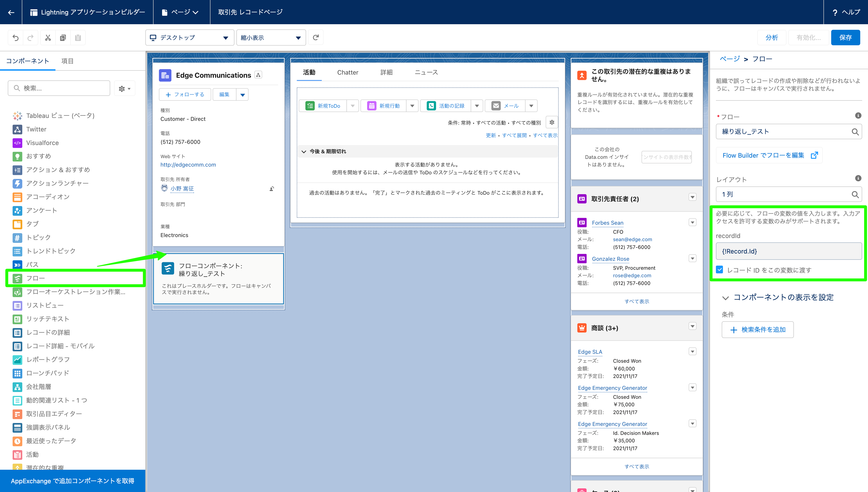Click the copy icon in toolbar
Viewport: 868px width, 492px height.
pyautogui.click(x=63, y=38)
